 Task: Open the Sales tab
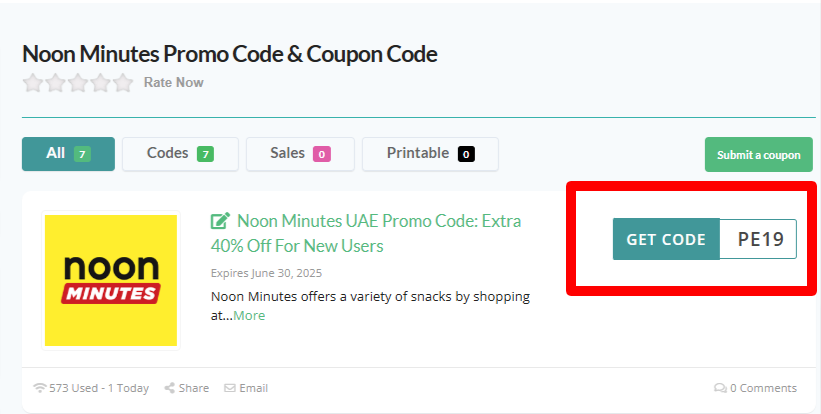(300, 154)
